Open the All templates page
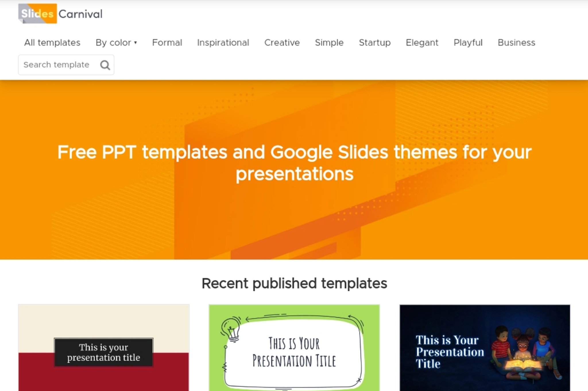This screenshot has height=391, width=588. (52, 42)
